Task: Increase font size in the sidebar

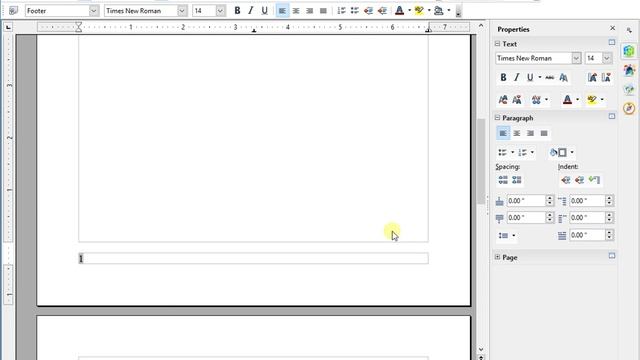Action: (x=592, y=78)
